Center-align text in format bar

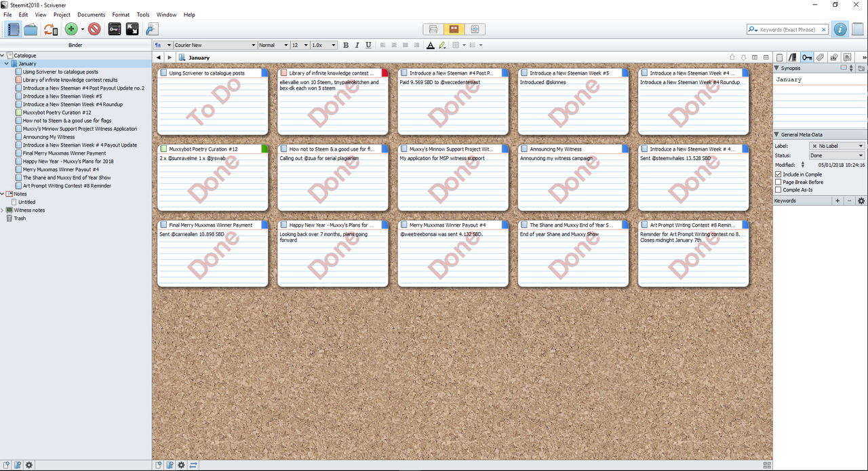[x=394, y=45]
